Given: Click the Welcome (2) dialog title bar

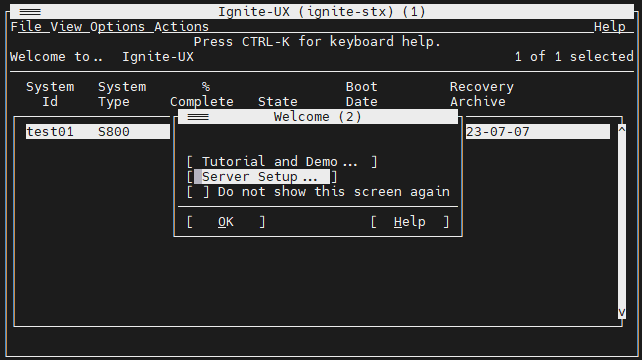Looking at the screenshot, I should [x=318, y=117].
